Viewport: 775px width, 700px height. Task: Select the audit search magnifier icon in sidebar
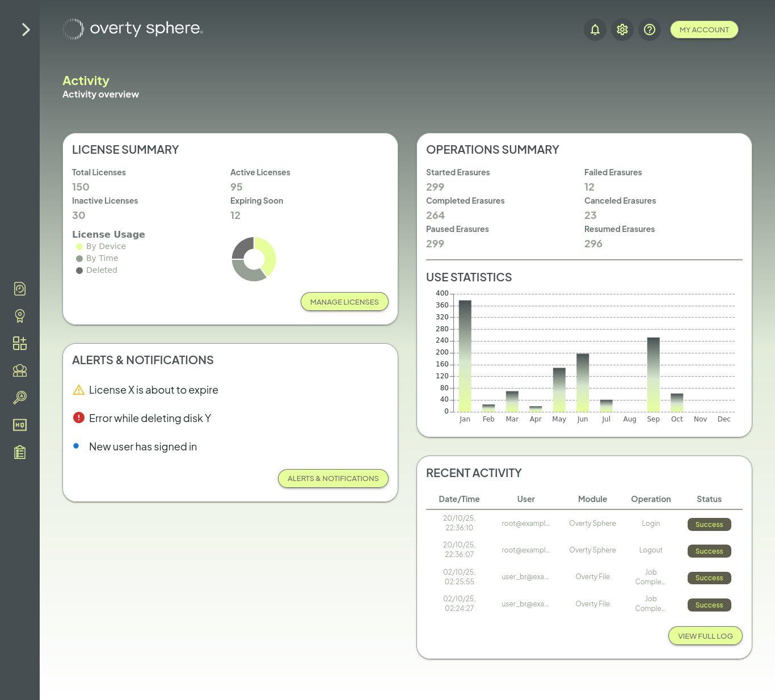pos(19,398)
